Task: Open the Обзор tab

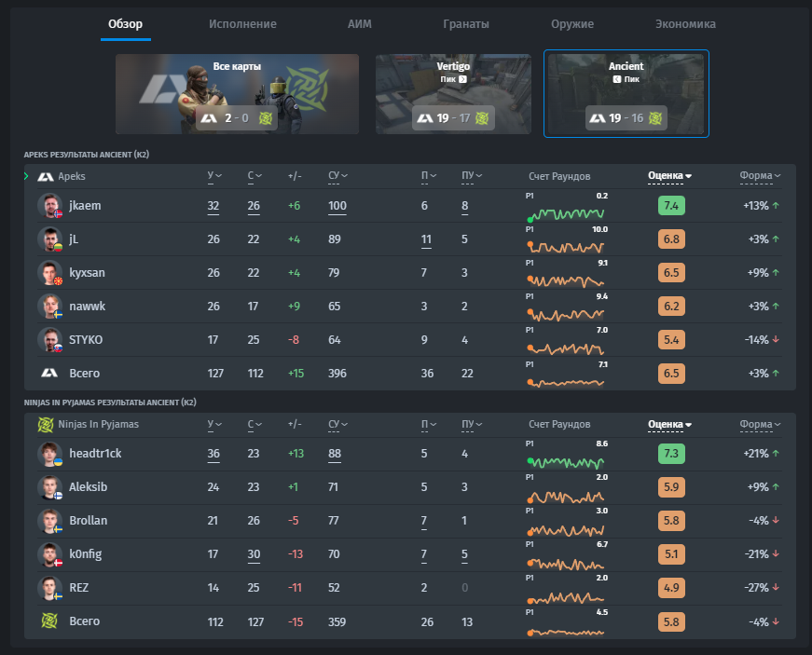Action: (125, 24)
